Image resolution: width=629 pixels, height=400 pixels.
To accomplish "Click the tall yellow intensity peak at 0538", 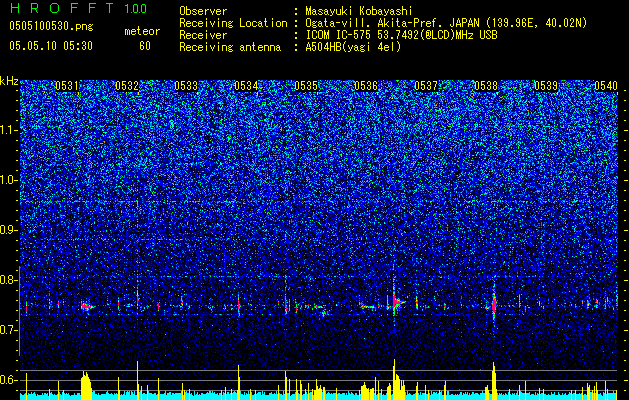I will point(494,381).
